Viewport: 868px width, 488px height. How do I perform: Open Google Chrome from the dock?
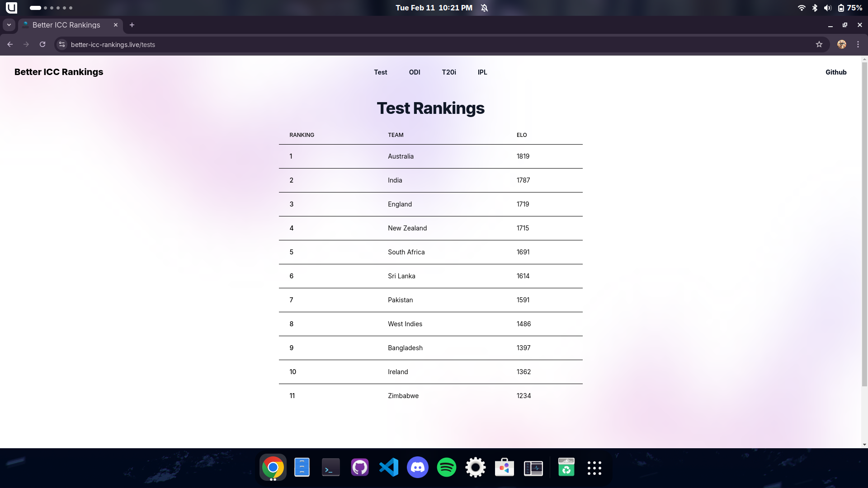(273, 467)
